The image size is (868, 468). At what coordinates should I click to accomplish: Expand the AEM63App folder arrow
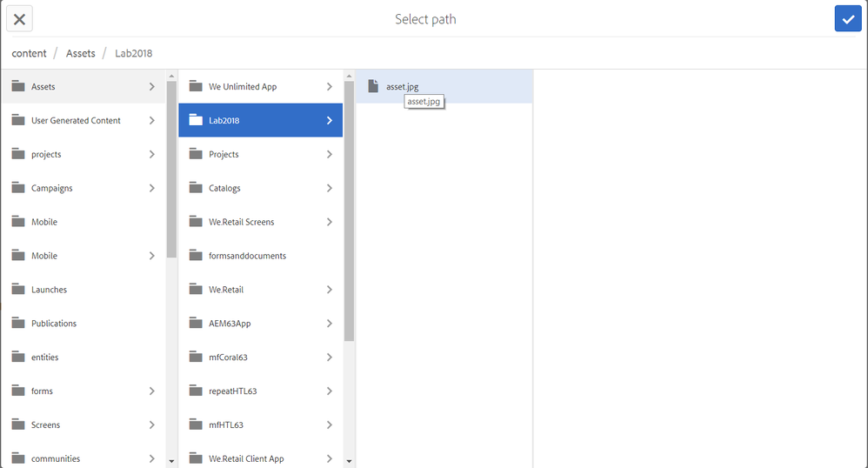[330, 324]
